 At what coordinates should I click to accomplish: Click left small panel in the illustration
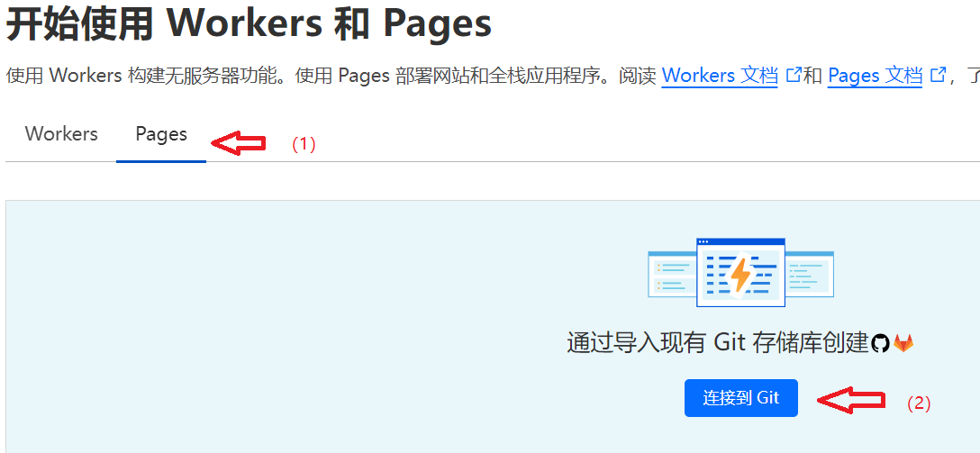[x=672, y=274]
